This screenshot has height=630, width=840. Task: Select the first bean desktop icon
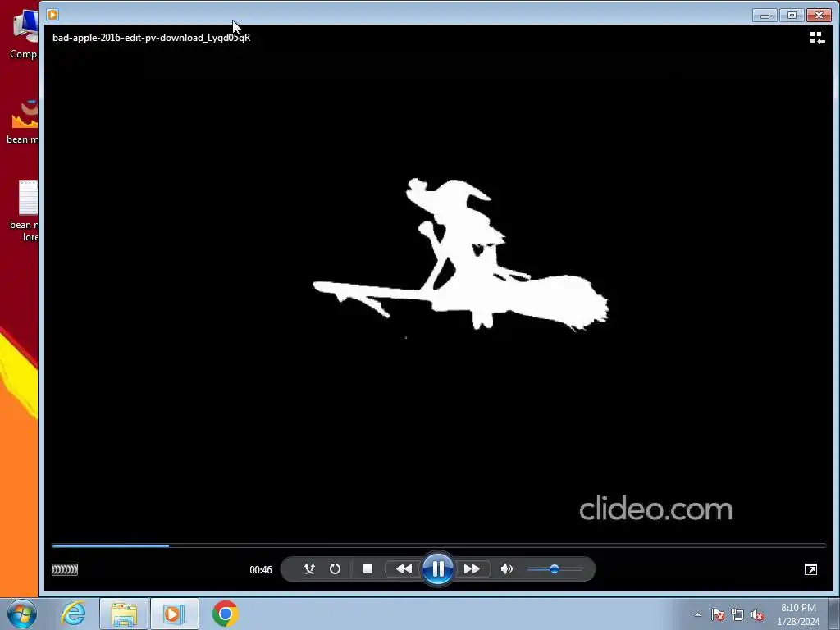(22, 121)
